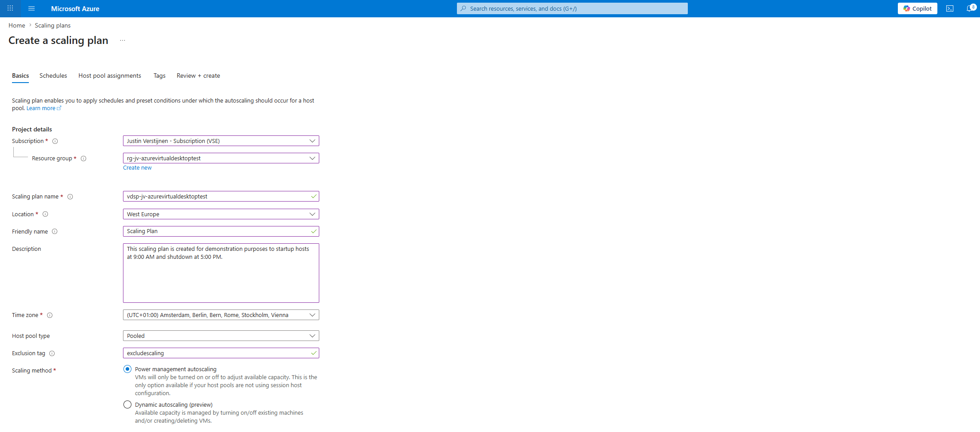The image size is (980, 432).
Task: Open the notifications bell icon
Action: pyautogui.click(x=970, y=8)
